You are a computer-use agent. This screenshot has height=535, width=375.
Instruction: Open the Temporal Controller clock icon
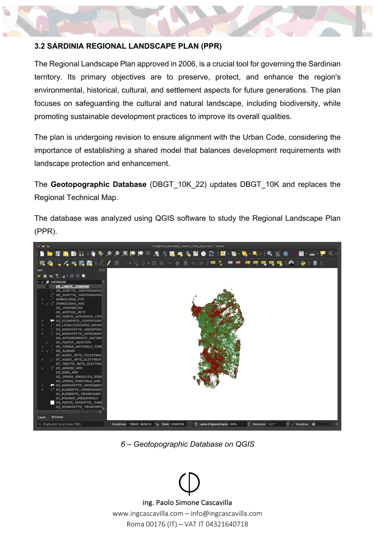[204, 254]
